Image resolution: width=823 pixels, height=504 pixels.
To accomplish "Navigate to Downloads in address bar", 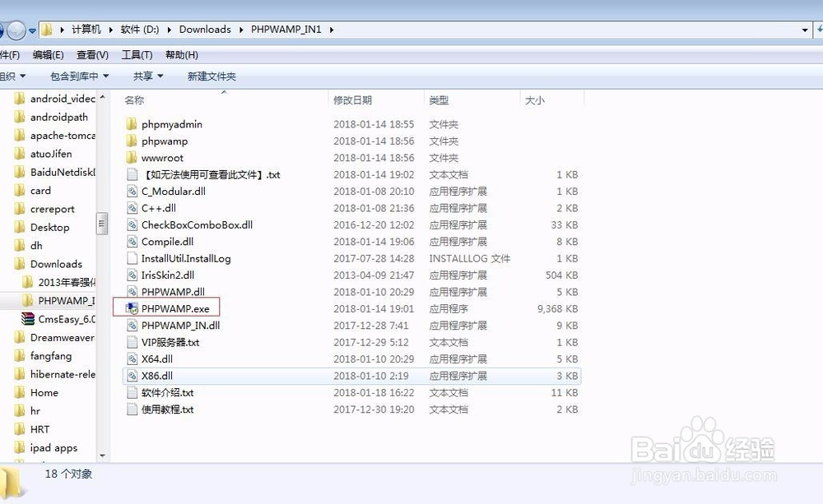I will [x=205, y=30].
